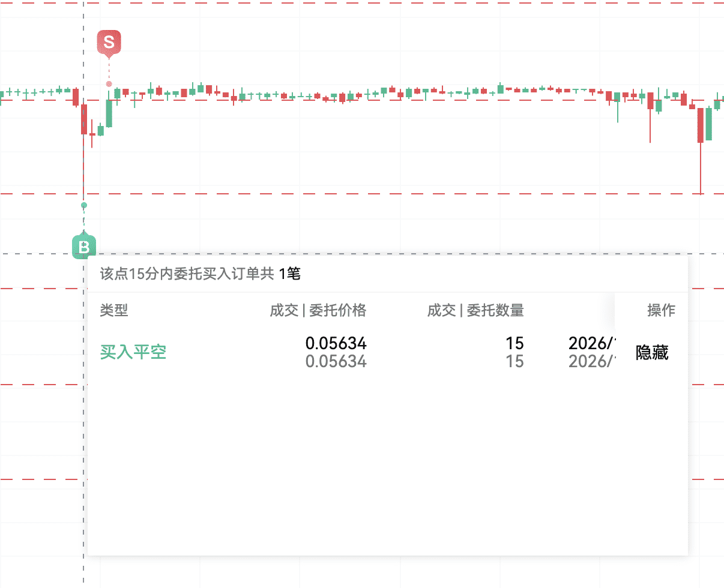Screen dimensions: 724x588
Task: Click the gray order date starting 2026/
Action: (x=593, y=361)
